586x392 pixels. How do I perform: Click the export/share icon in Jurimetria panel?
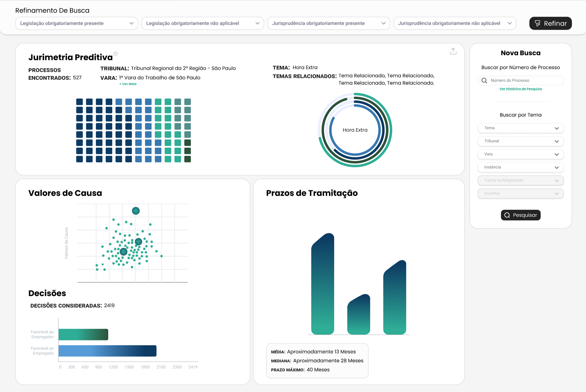[453, 51]
